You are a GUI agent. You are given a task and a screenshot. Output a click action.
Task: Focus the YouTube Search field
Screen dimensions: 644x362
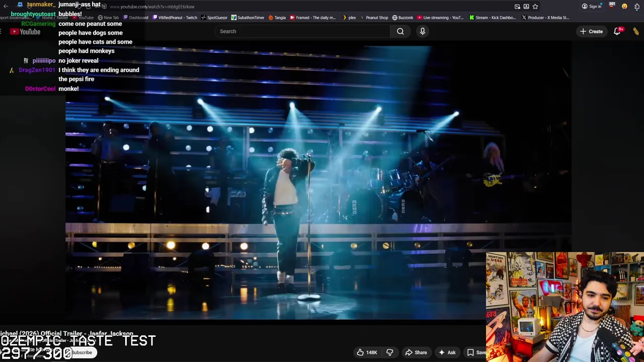302,31
